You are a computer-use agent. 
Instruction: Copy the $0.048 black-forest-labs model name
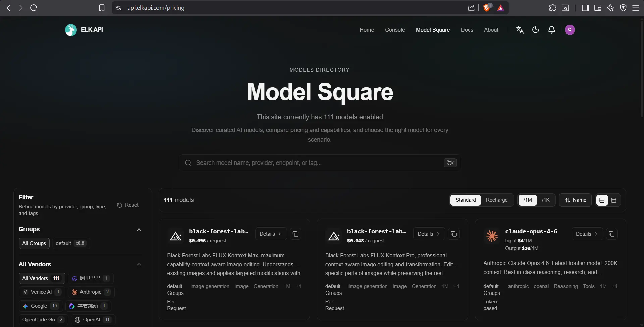pos(454,234)
